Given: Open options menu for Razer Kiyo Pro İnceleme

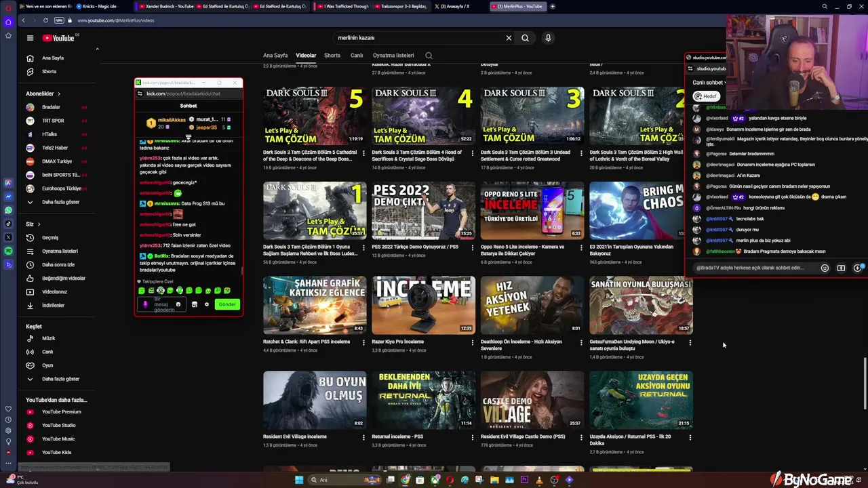Looking at the screenshot, I should (x=473, y=343).
